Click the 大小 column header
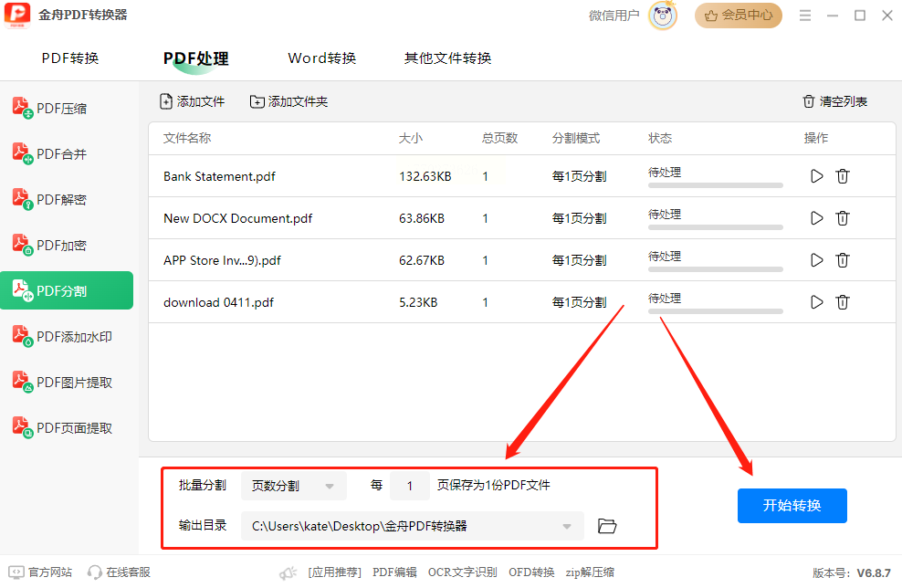 coord(411,138)
